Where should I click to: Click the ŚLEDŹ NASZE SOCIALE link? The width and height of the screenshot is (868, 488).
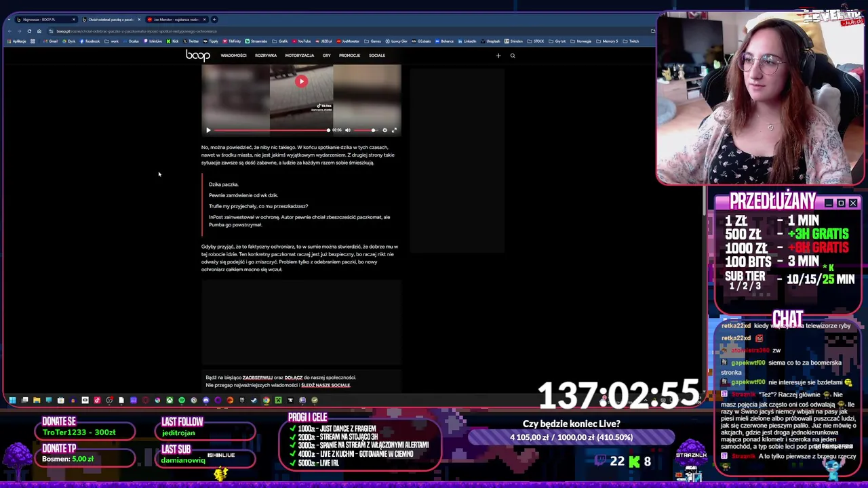coord(325,385)
